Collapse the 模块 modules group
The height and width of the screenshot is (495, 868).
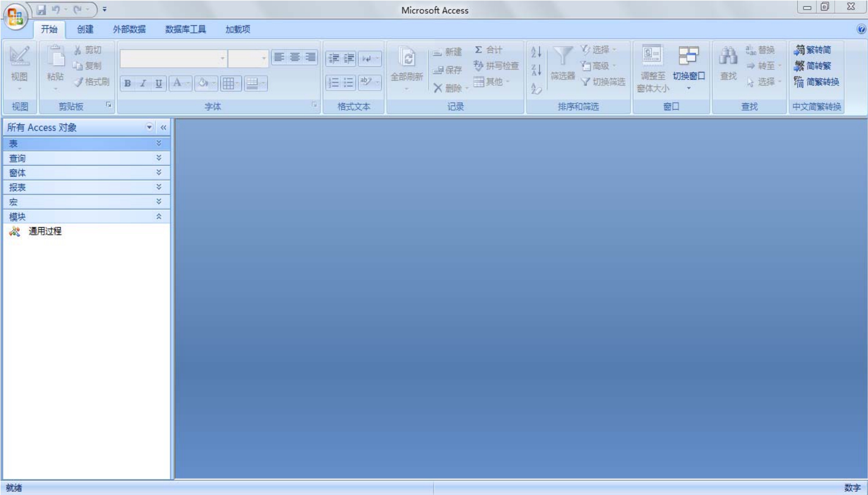(x=158, y=217)
